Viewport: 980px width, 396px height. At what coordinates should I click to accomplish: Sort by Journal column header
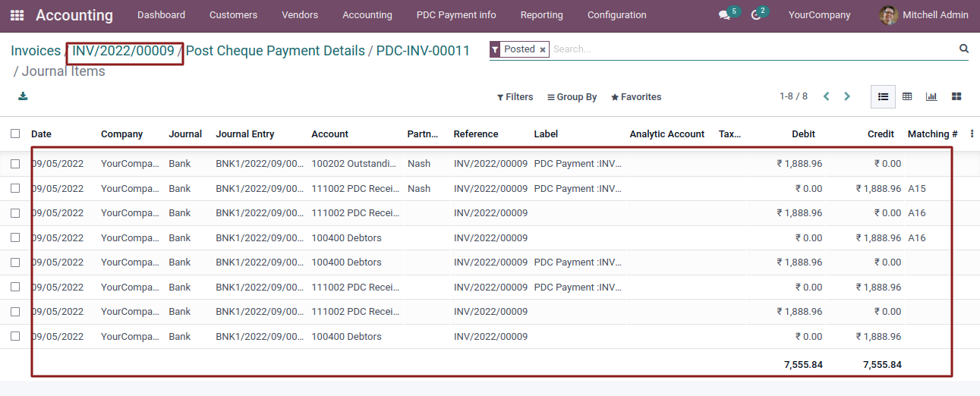[185, 134]
